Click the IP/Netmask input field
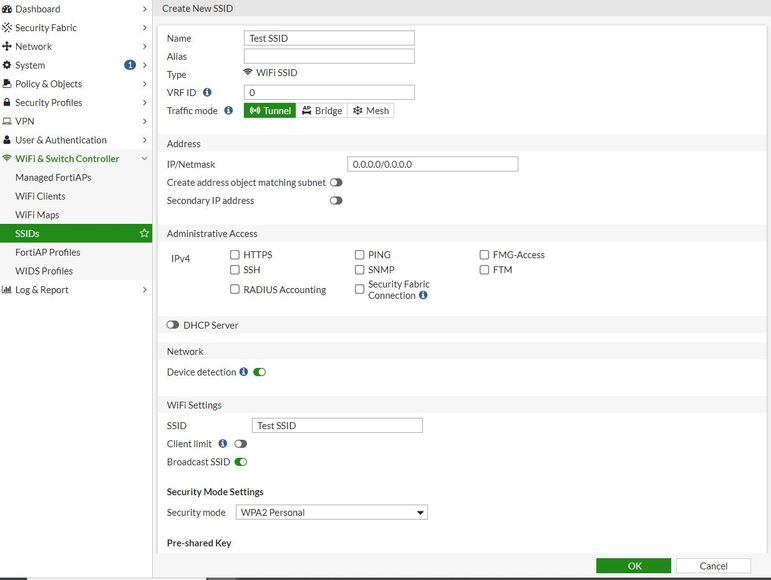 433,164
